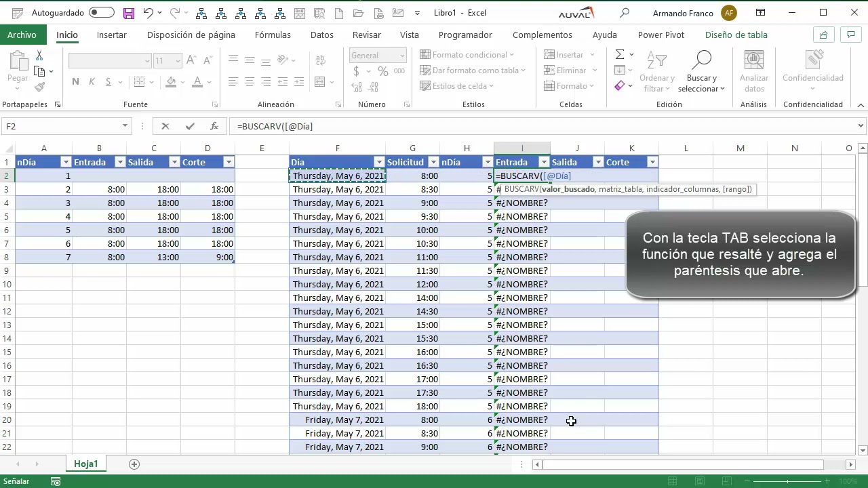Collapse the ribbon with the chevron

(861, 105)
